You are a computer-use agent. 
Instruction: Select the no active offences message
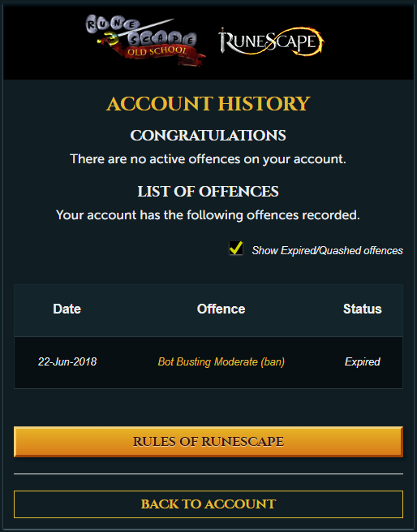coord(208,159)
